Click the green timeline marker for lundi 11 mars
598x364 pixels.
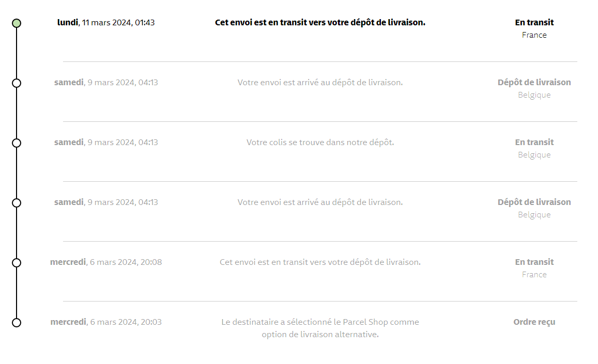coord(17,23)
